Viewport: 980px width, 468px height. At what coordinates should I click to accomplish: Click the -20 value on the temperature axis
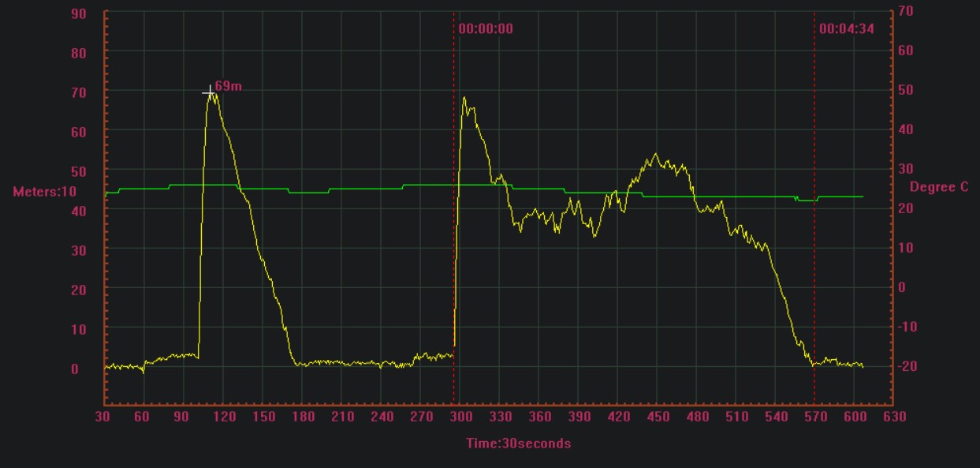907,366
